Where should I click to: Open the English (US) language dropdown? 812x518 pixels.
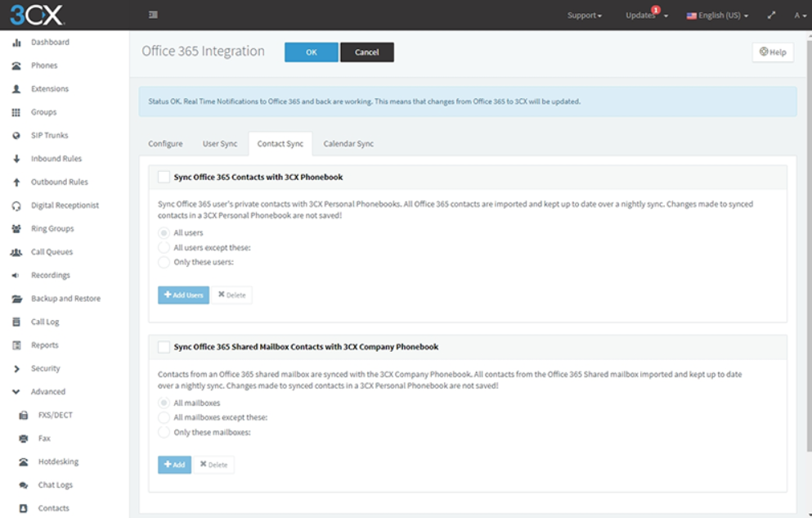718,16
